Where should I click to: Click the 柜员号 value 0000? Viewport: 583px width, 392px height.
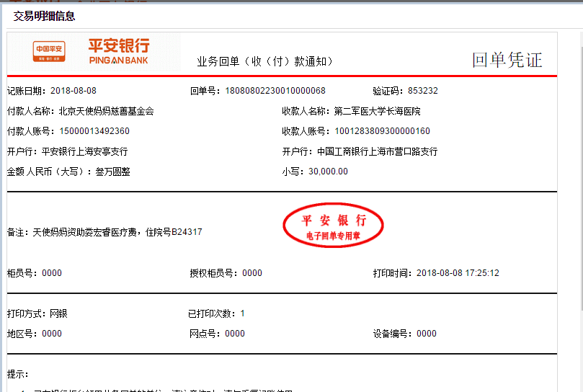[52, 273]
